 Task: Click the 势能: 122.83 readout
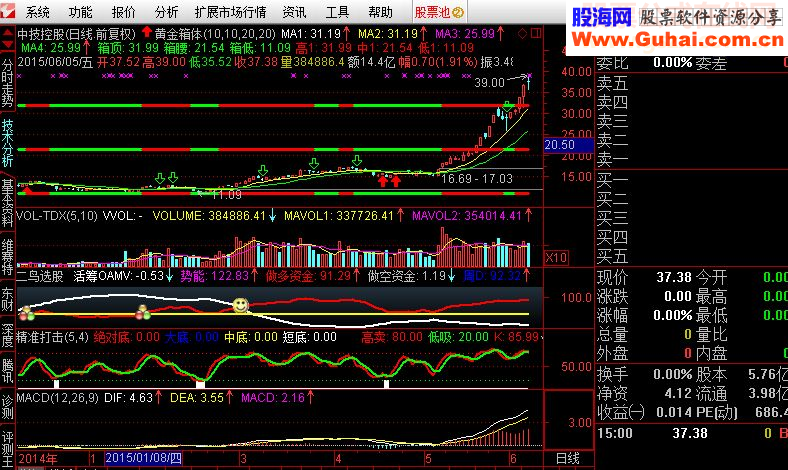click(x=215, y=276)
